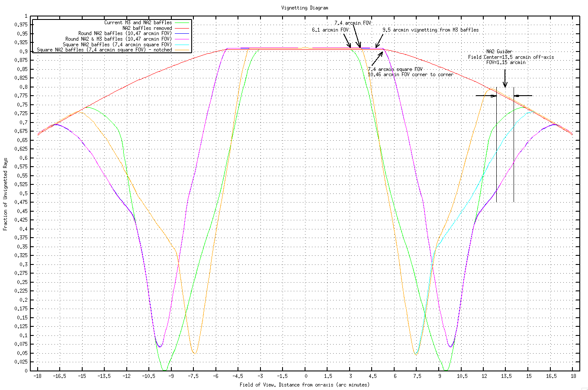Click x-axis tick label '-18'

37,377
